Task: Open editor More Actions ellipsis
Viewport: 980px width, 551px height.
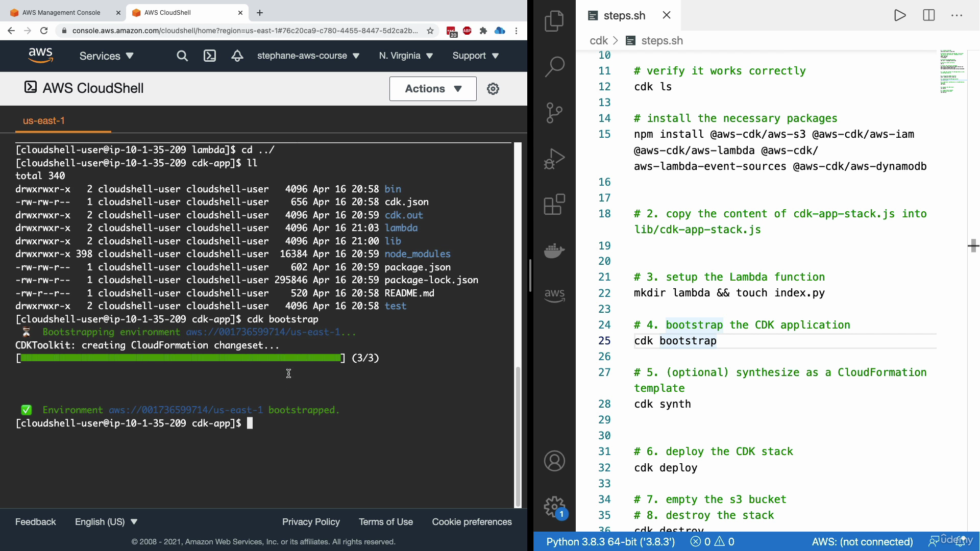Action: click(x=957, y=15)
